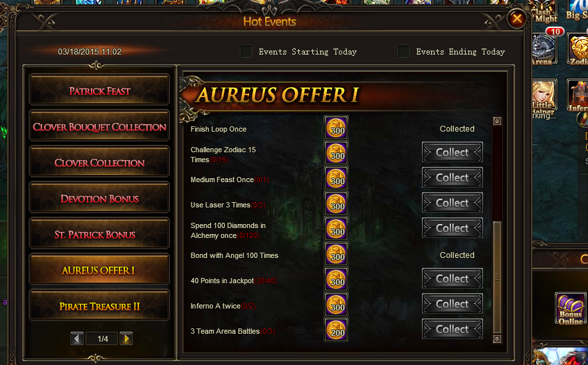Image resolution: width=588 pixels, height=365 pixels.
Task: Open the Zodiac icon
Action: point(577,49)
